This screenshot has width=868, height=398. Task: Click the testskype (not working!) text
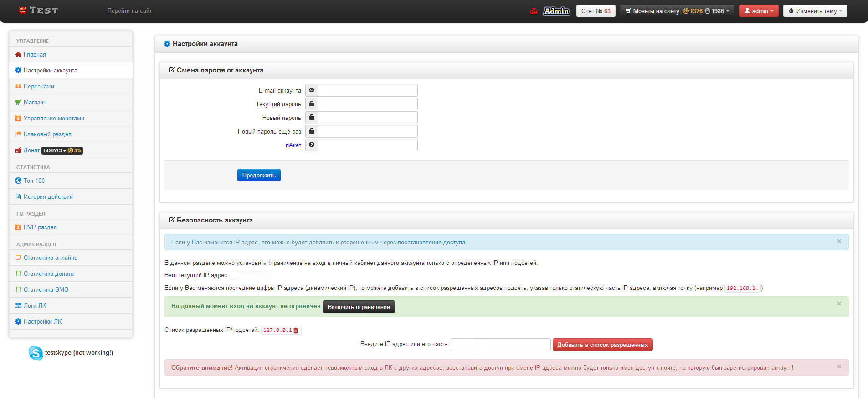pos(79,353)
